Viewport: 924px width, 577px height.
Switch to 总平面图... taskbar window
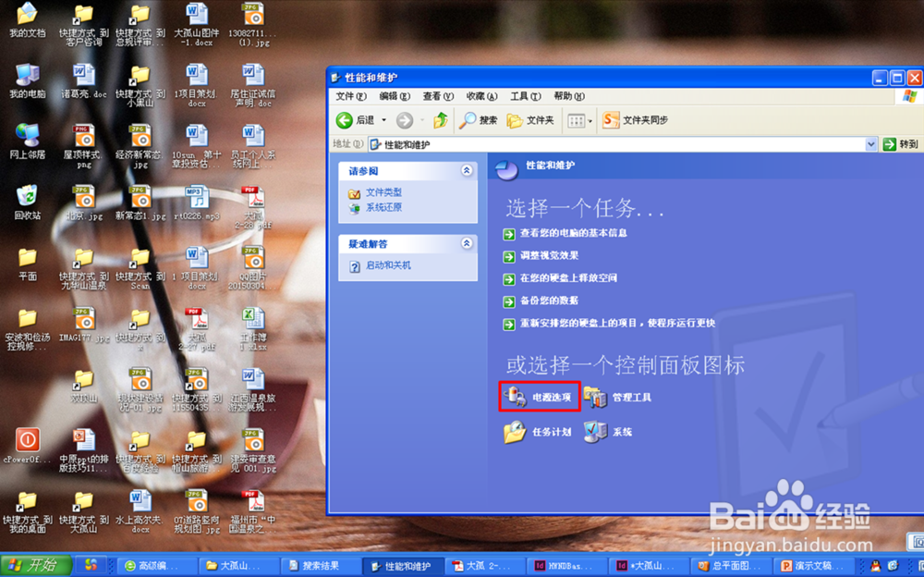731,566
